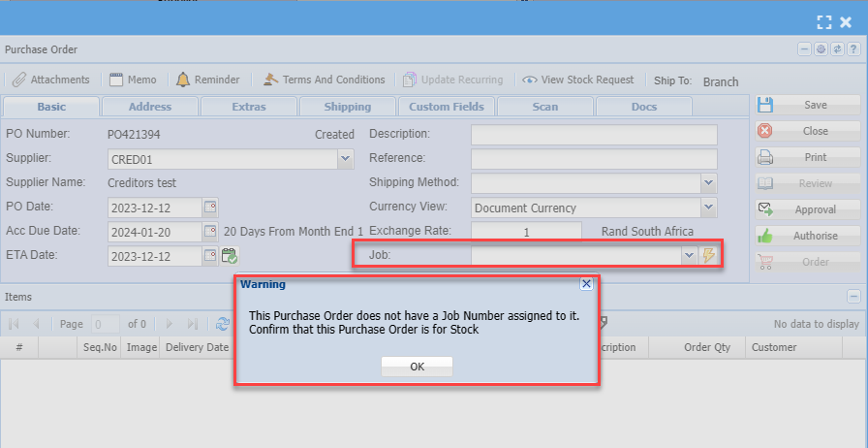The width and height of the screenshot is (868, 448).
Task: Click the Job combo box field
Action: pyautogui.click(x=576, y=256)
